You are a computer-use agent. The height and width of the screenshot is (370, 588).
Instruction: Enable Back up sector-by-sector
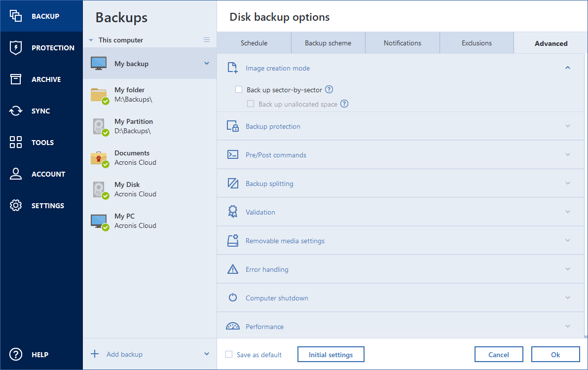pyautogui.click(x=239, y=89)
